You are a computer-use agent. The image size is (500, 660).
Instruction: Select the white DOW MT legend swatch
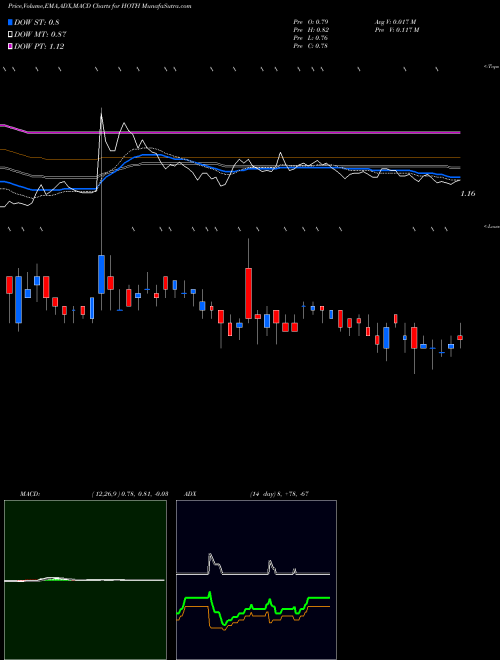tap(10, 35)
